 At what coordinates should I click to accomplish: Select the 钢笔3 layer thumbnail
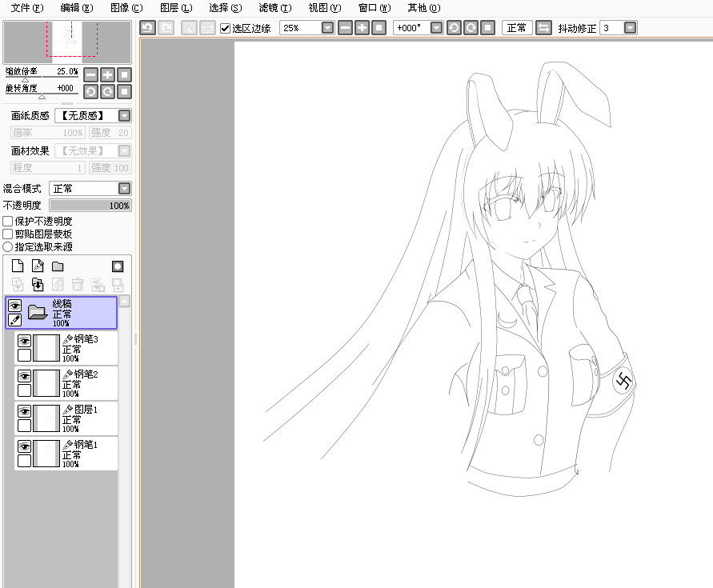[x=46, y=348]
